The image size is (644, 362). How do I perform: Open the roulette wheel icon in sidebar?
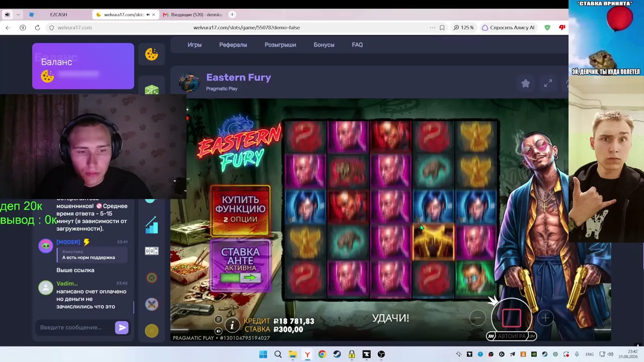pyautogui.click(x=151, y=278)
